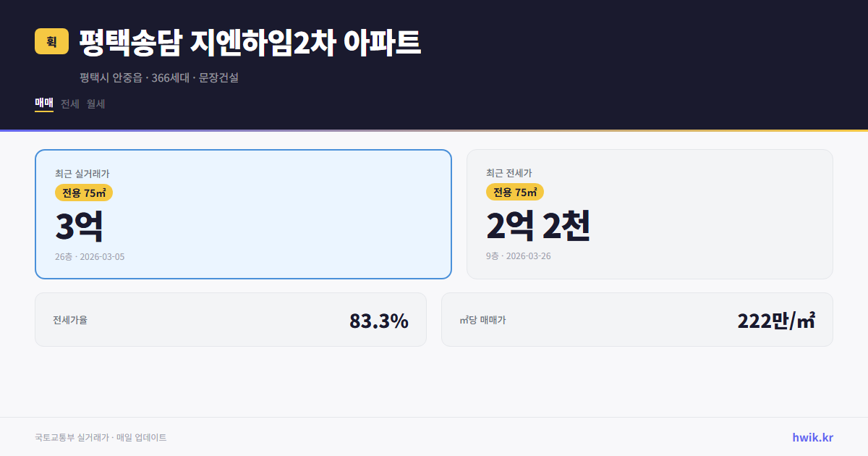Expand the 83.3% 전세가율 panel
868x456 pixels.
pos(231,319)
